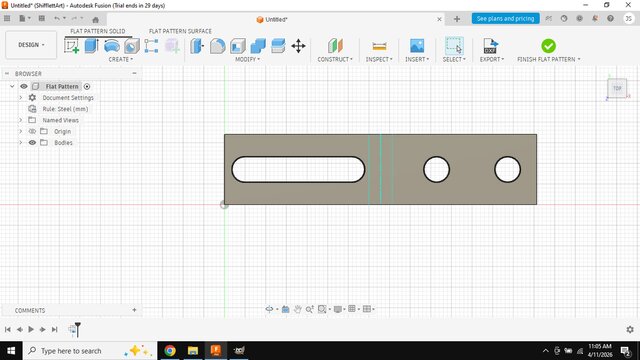
Task: Toggle visibility of Flat Pattern component
Action: 24,86
